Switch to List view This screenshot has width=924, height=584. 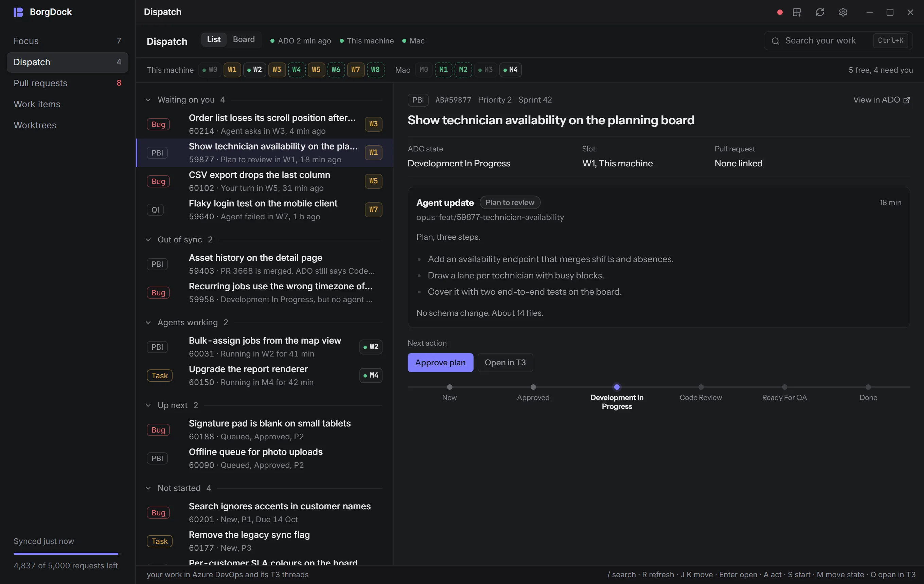214,39
